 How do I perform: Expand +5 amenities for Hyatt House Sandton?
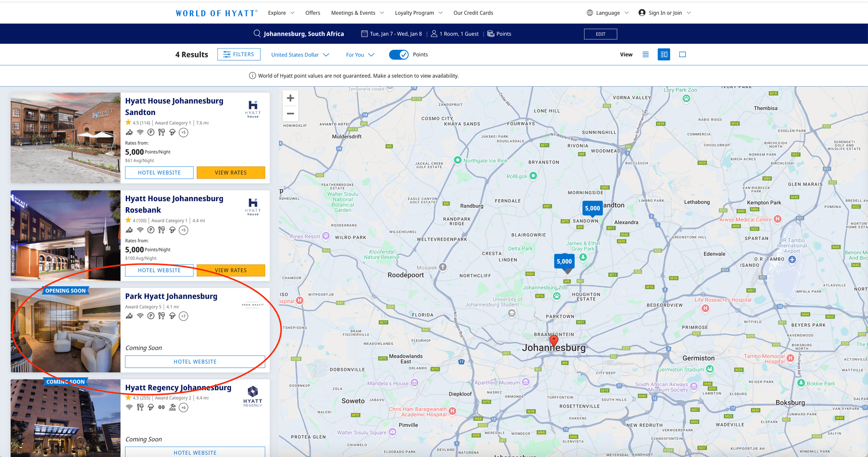(x=184, y=133)
